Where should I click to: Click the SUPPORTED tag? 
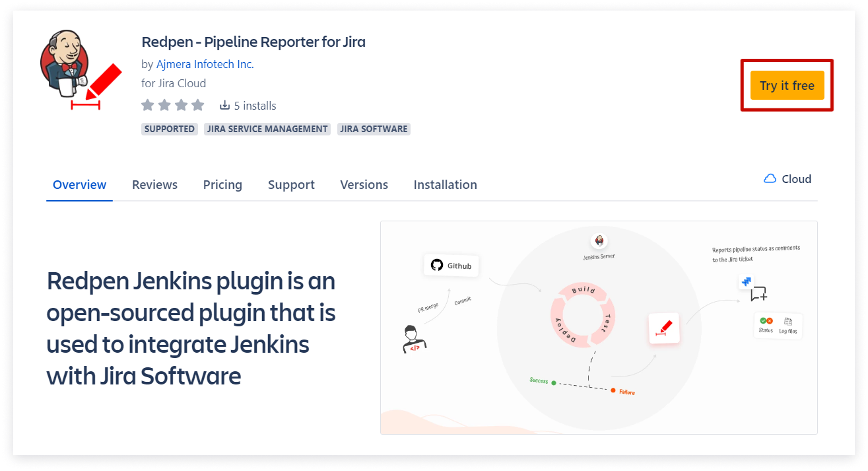pyautogui.click(x=170, y=129)
